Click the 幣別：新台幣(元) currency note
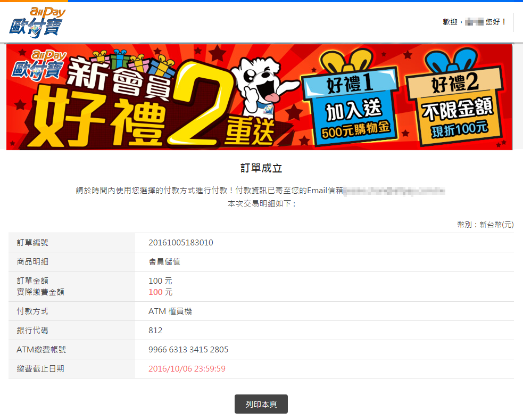The image size is (523, 420). pyautogui.click(x=485, y=225)
